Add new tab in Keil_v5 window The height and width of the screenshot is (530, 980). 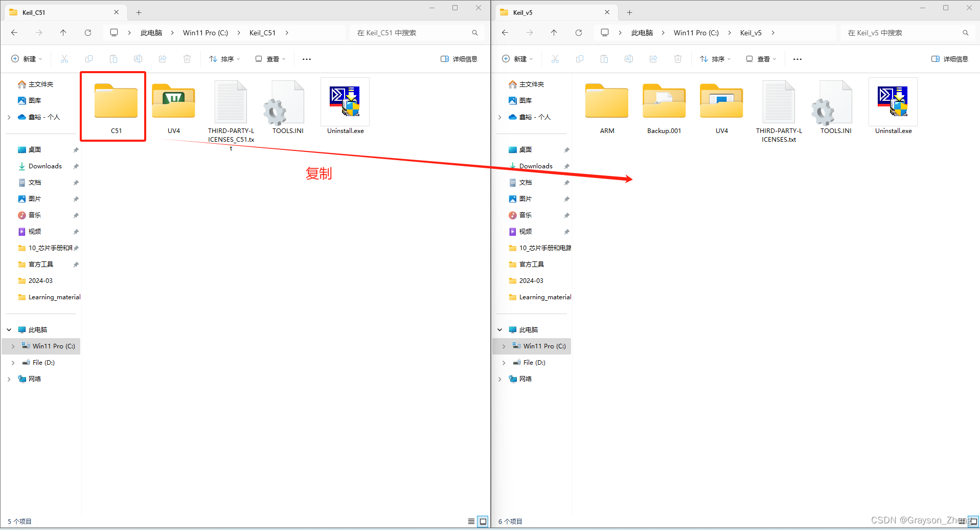coord(629,12)
